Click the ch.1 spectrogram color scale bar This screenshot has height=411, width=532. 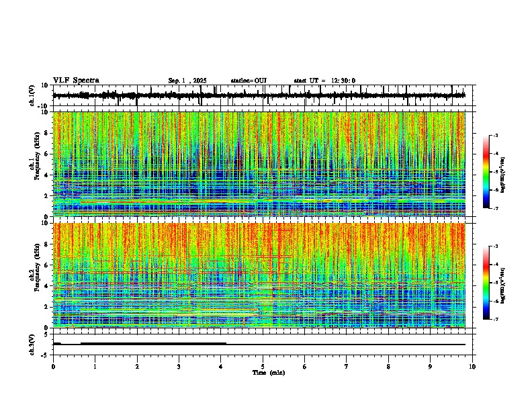(486, 172)
